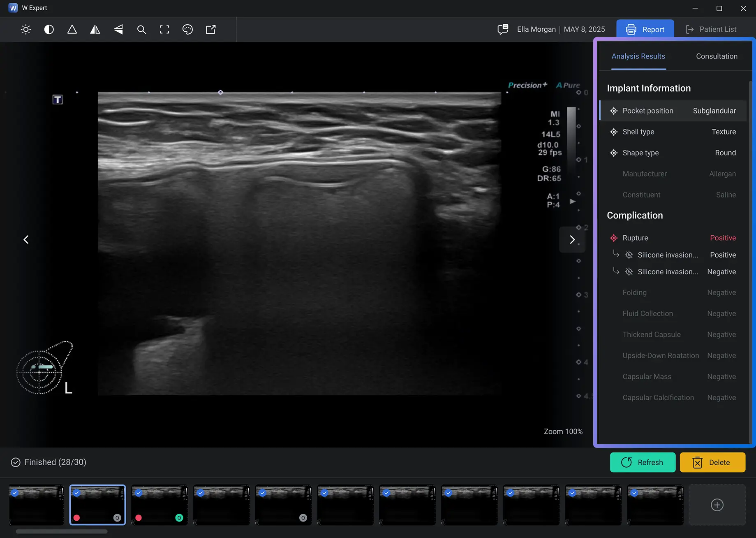Add a new image with the plus tile

717,505
